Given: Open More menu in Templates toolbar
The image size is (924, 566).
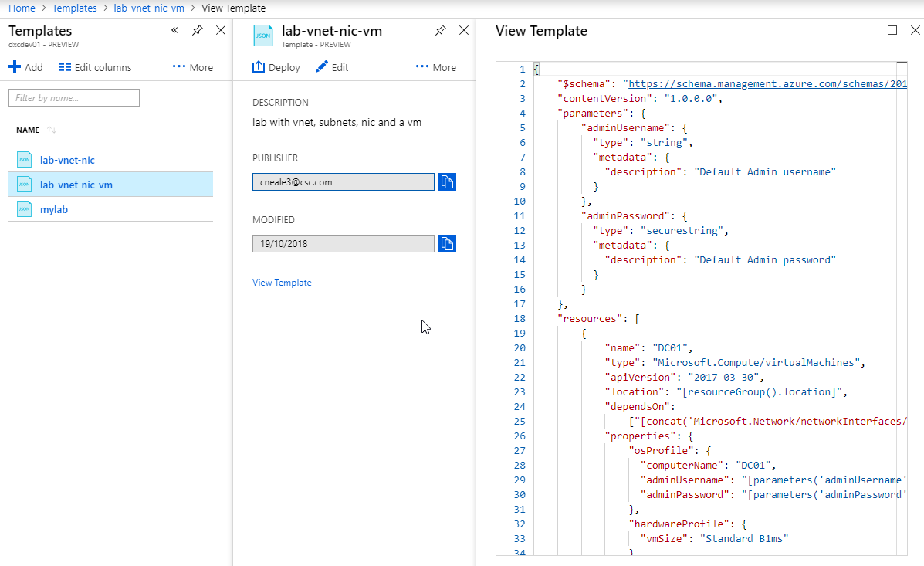Looking at the screenshot, I should coord(193,67).
